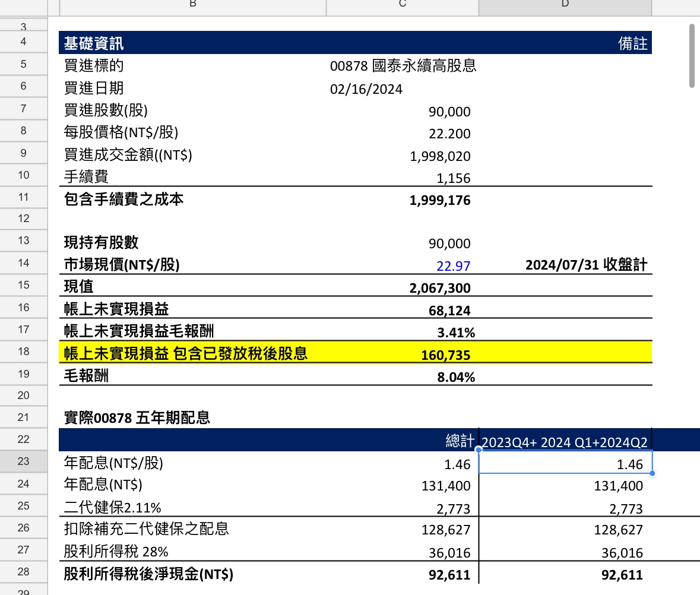Select row 4 header

[24, 42]
